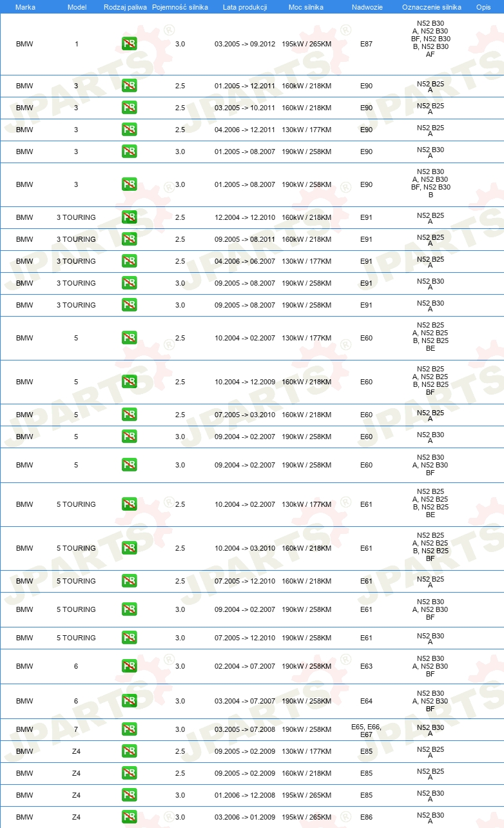Select date range 03.2005 -> 07.2008
Image resolution: width=504 pixels, height=828 pixels.
pos(245,729)
